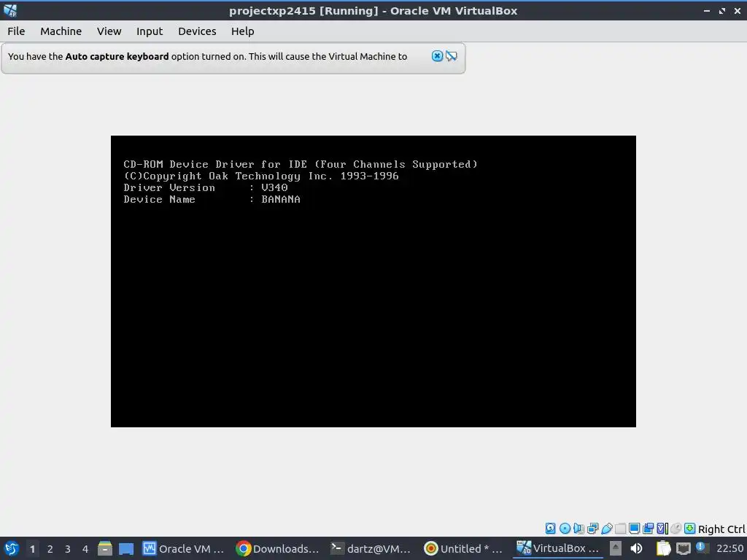Open the View menu
Image resolution: width=747 pixels, height=560 pixels.
tap(109, 31)
